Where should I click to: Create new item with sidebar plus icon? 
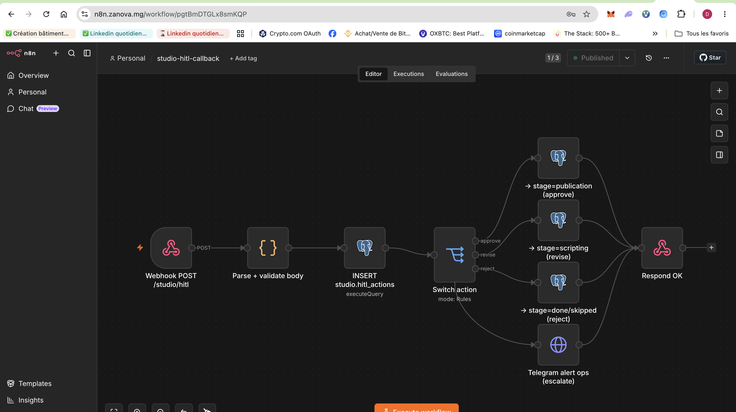(56, 53)
